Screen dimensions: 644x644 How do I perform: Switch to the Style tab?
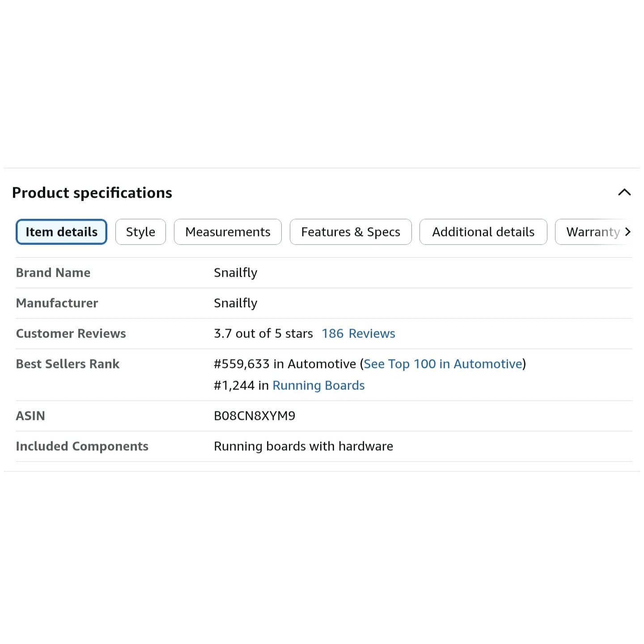140,232
